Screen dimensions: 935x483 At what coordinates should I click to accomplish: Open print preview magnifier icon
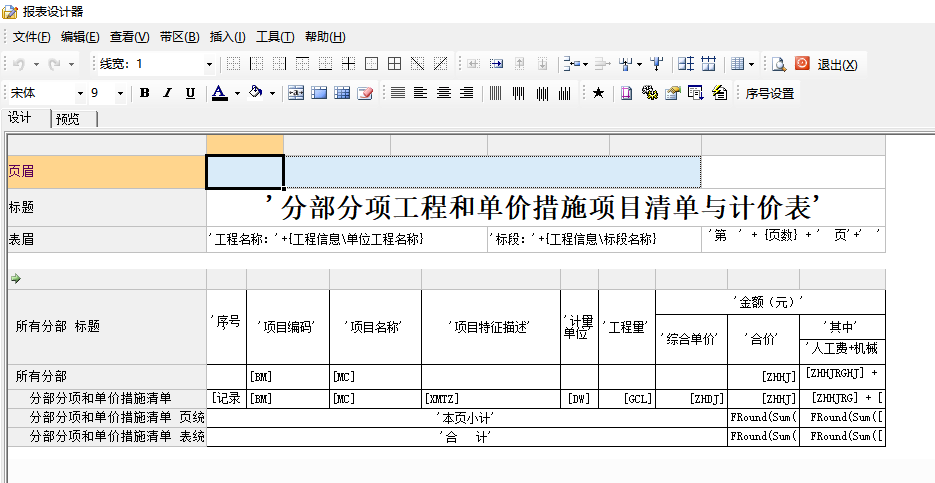coord(778,64)
